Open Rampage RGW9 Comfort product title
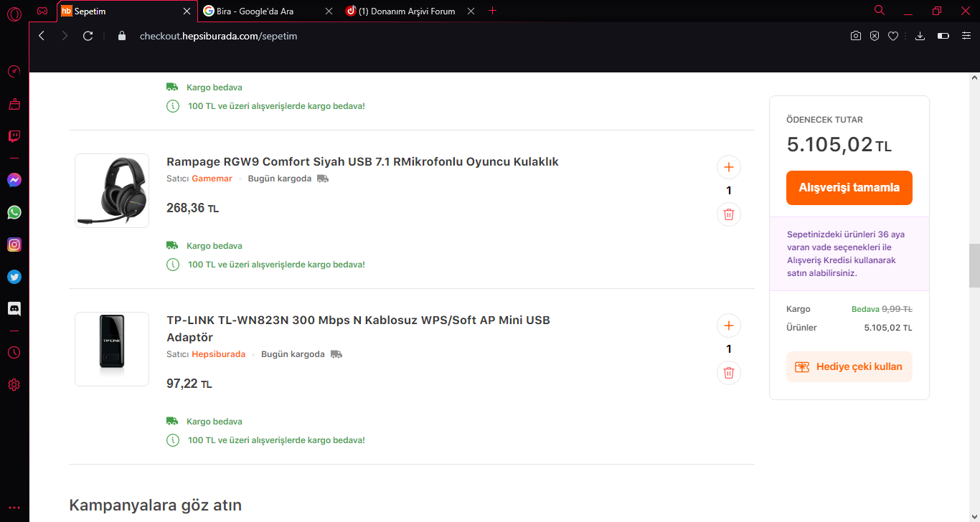 [362, 161]
